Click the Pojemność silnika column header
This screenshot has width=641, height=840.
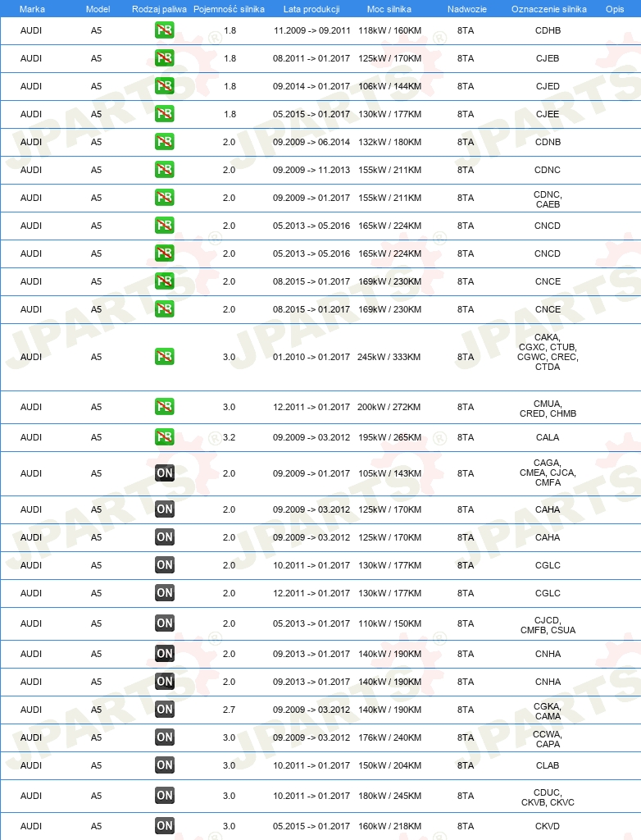pyautogui.click(x=229, y=9)
